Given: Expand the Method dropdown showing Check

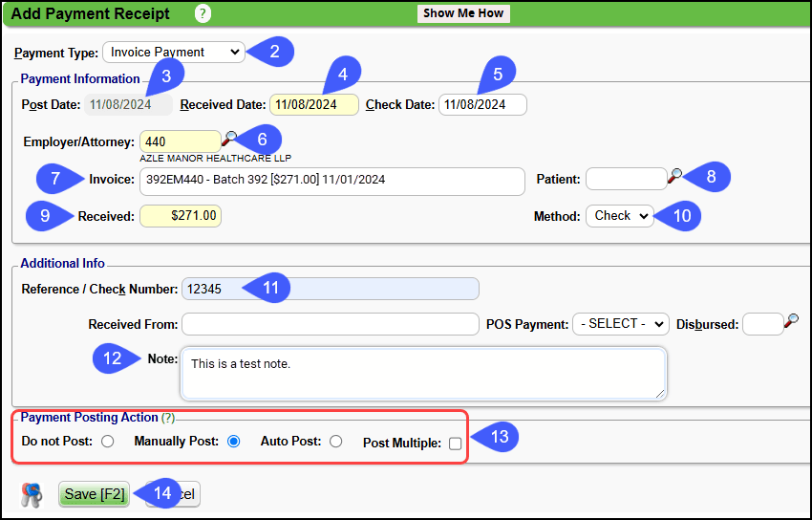Looking at the screenshot, I should coord(619,216).
